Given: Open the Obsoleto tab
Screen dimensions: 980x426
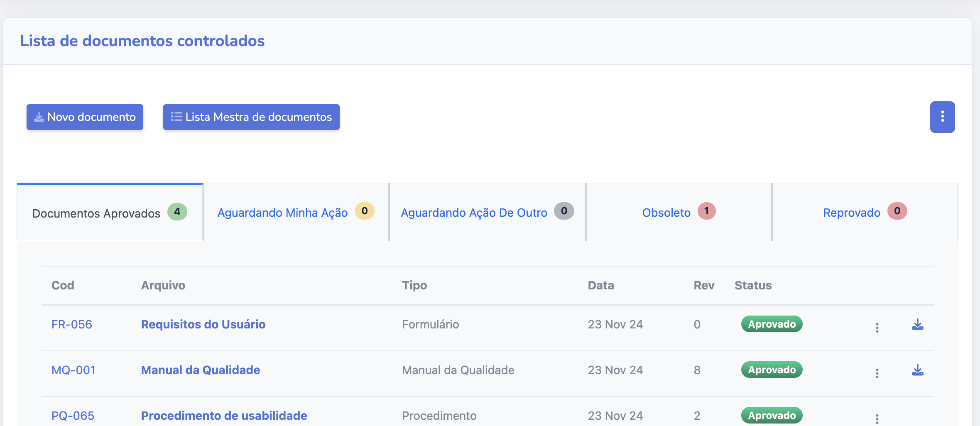Looking at the screenshot, I should pyautogui.click(x=679, y=213).
